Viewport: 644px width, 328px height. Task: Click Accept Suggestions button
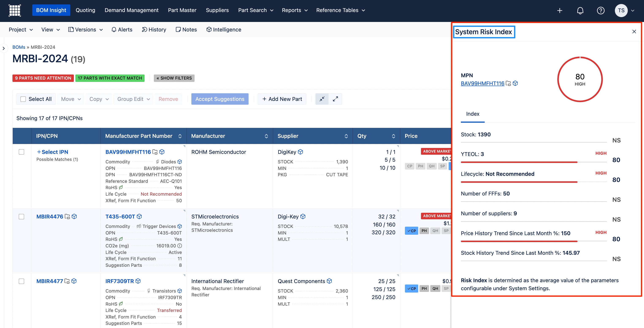pyautogui.click(x=220, y=99)
